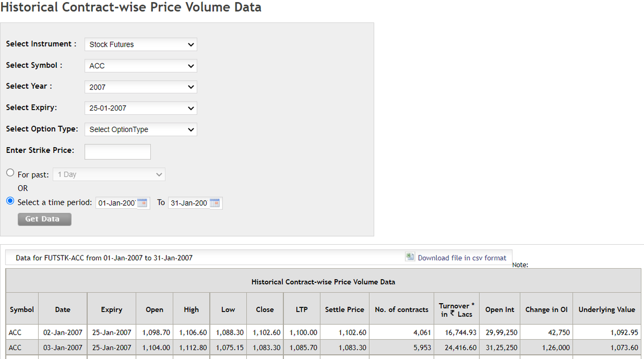The image size is (644, 359).
Task: Click the Close column header
Action: click(265, 310)
